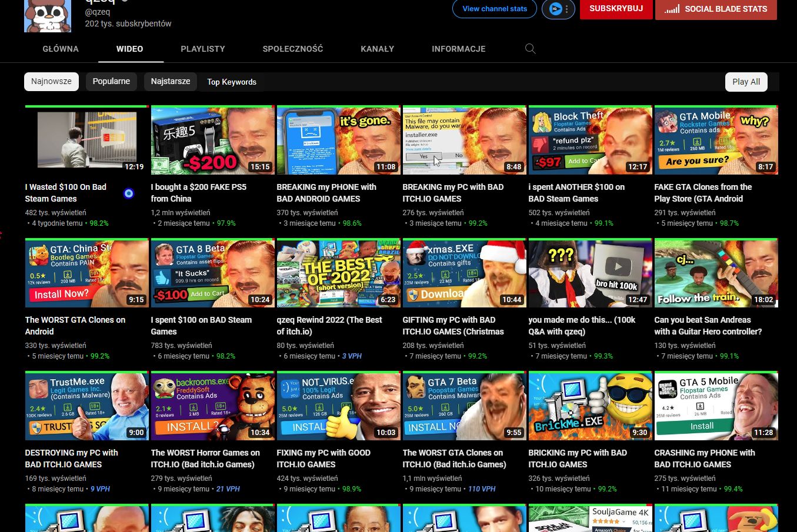This screenshot has height=532, width=797.
Task: Click the search magnifier icon in channel tabs
Action: tap(530, 49)
